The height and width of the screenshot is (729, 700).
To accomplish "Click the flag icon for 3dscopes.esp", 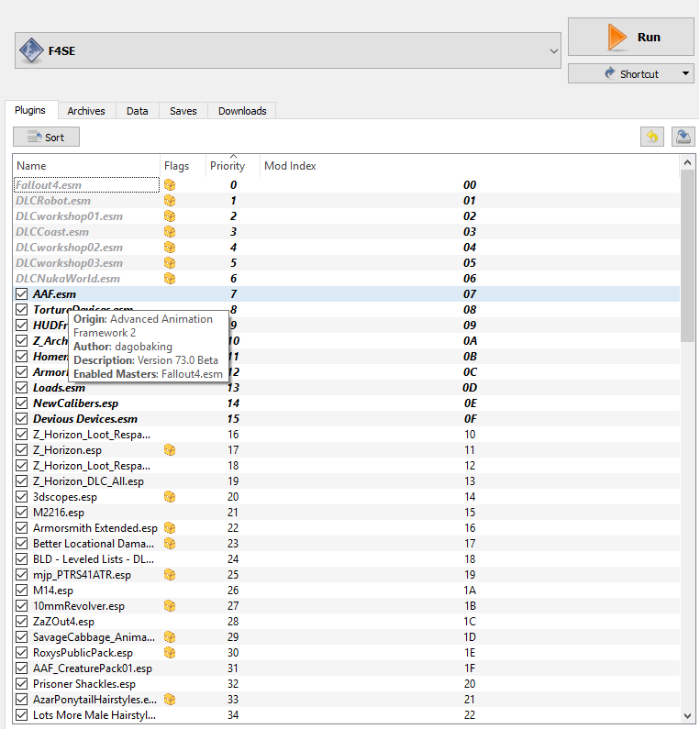I will pos(170,497).
